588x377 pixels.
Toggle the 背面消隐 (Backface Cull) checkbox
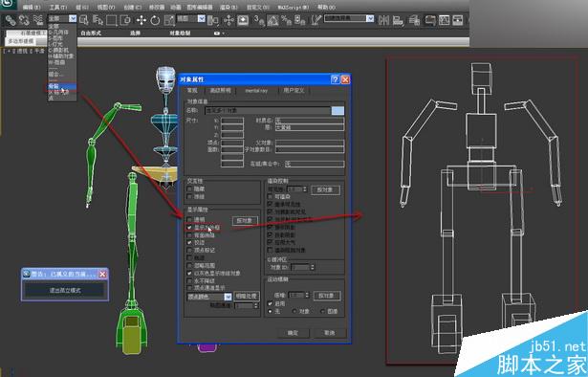click(189, 235)
